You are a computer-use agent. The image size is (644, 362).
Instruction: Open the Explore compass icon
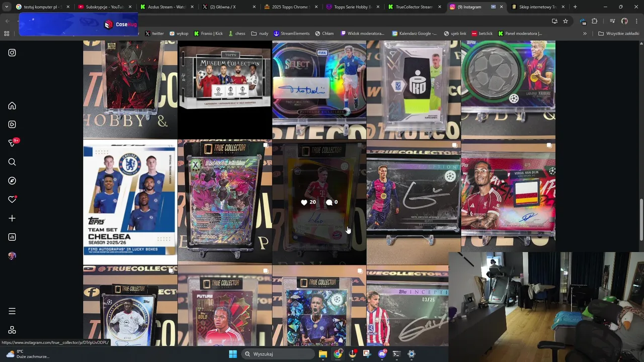point(12,180)
